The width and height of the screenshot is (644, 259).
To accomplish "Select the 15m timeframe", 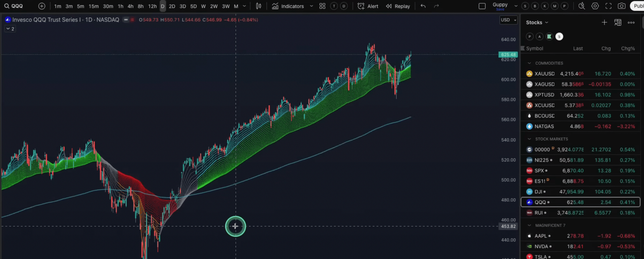I will coord(94,6).
